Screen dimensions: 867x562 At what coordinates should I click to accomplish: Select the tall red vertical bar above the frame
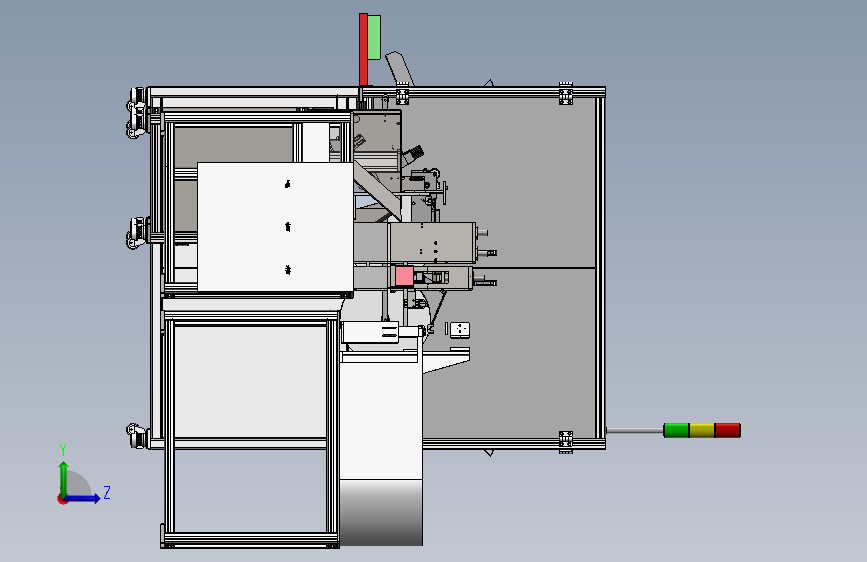(363, 50)
